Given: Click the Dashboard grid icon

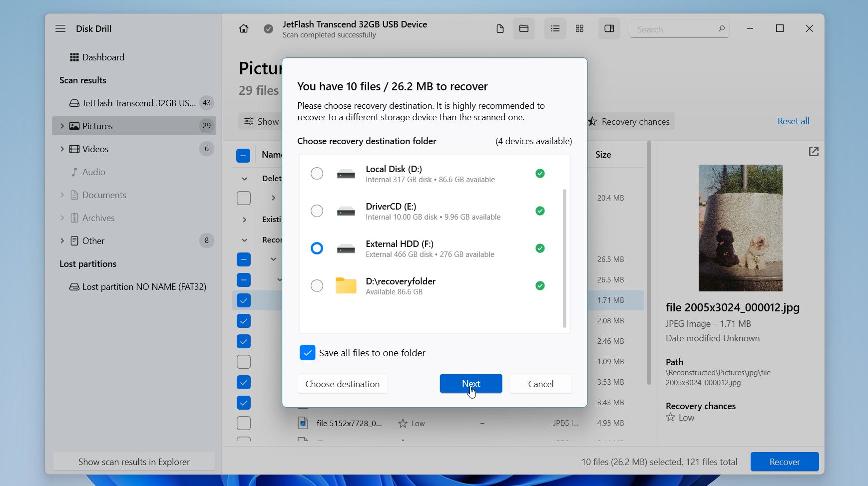Looking at the screenshot, I should tap(74, 57).
